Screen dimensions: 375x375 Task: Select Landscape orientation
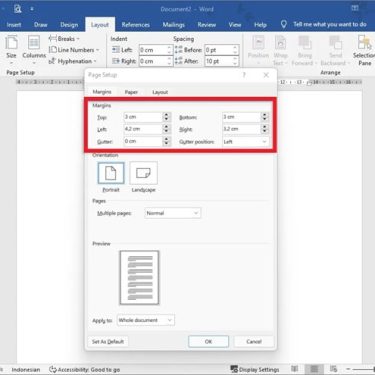coord(143,177)
